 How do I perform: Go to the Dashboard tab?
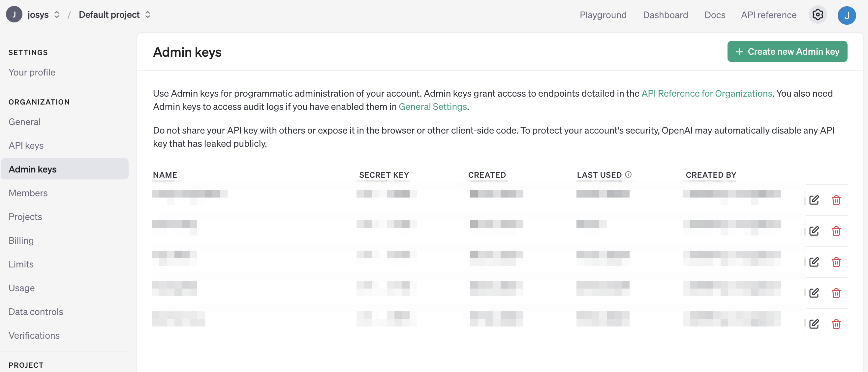tap(665, 15)
